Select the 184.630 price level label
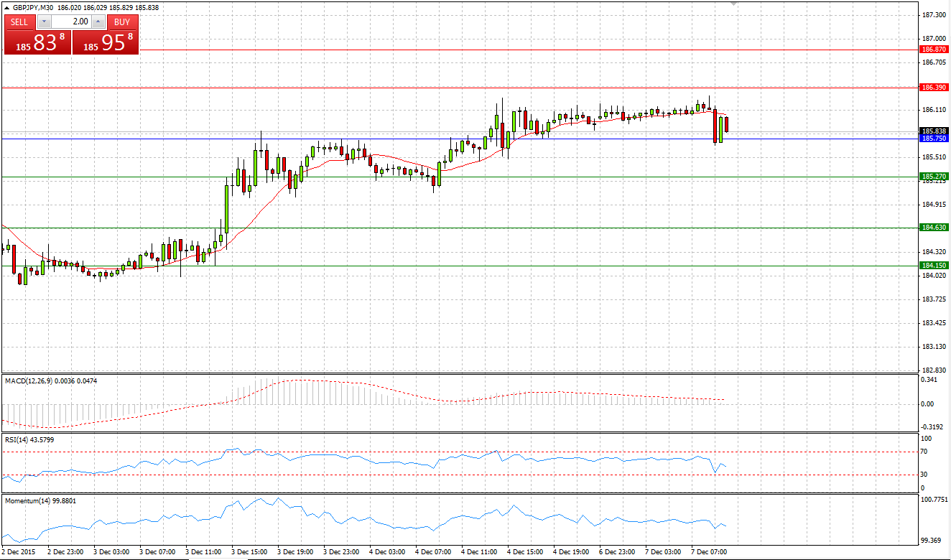This screenshot has height=560, width=951. [934, 228]
